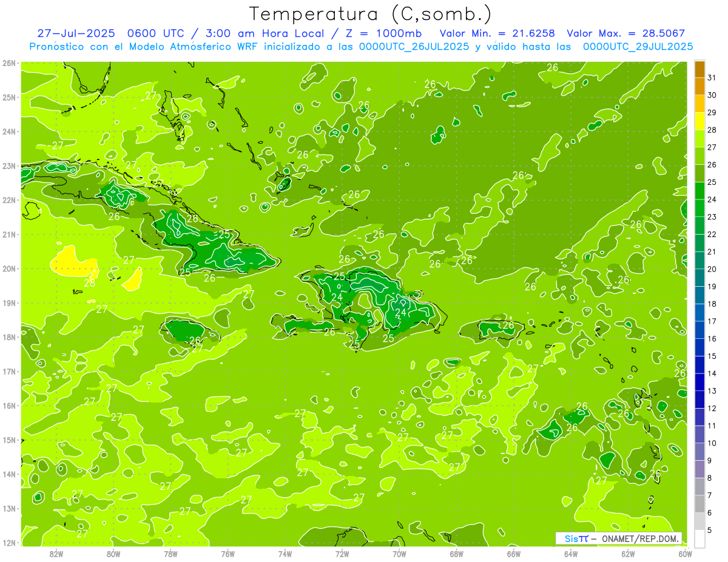Viewport: 728px width, 562px height.
Task: Click the "24N" latitude axis label
Action: point(8,132)
